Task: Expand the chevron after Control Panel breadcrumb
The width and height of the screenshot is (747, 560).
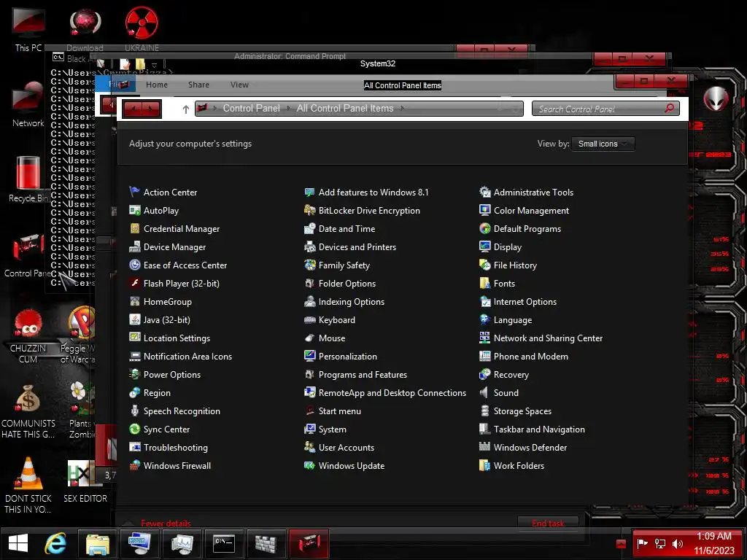Action: [289, 109]
